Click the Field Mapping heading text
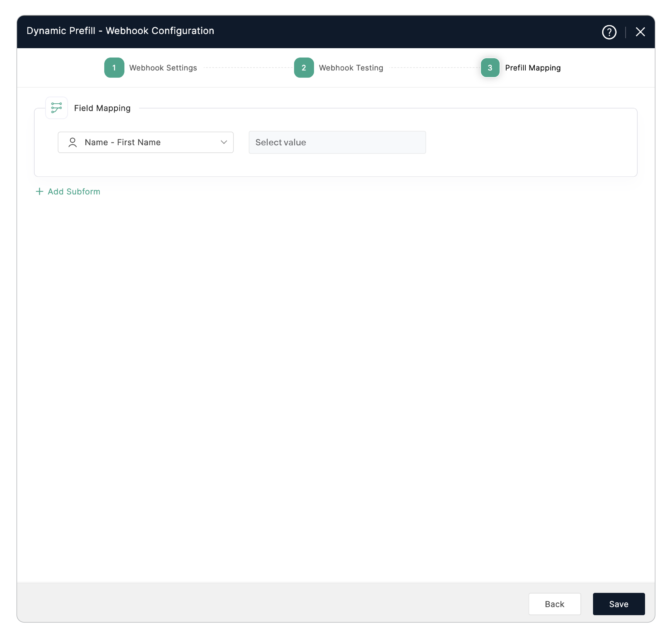 (x=102, y=108)
